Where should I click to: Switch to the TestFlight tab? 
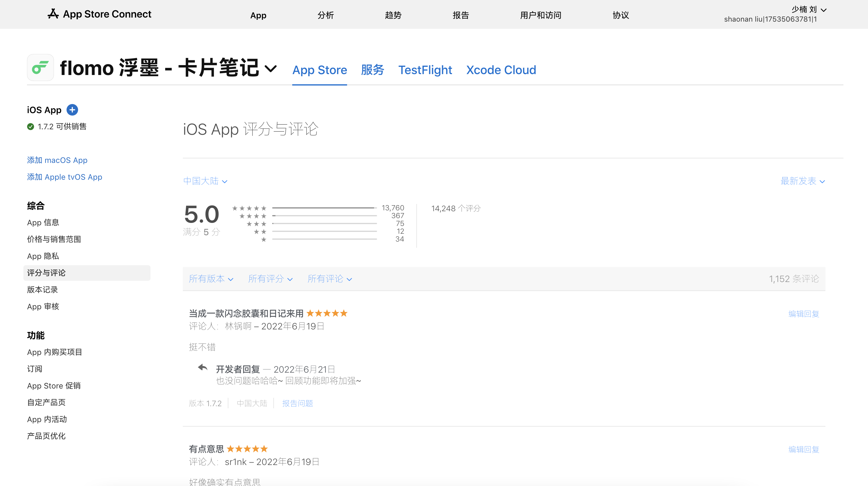(425, 70)
